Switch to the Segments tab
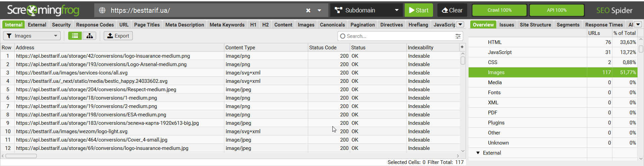Viewport: 644px width, 166px height. pos(568,24)
